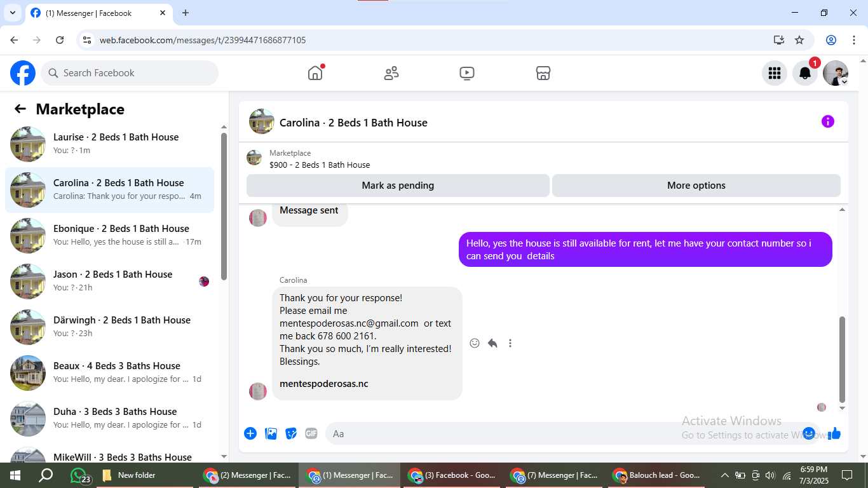Click Carolina's avatar in chat header
Viewport: 868px width, 488px height.
pyautogui.click(x=262, y=121)
